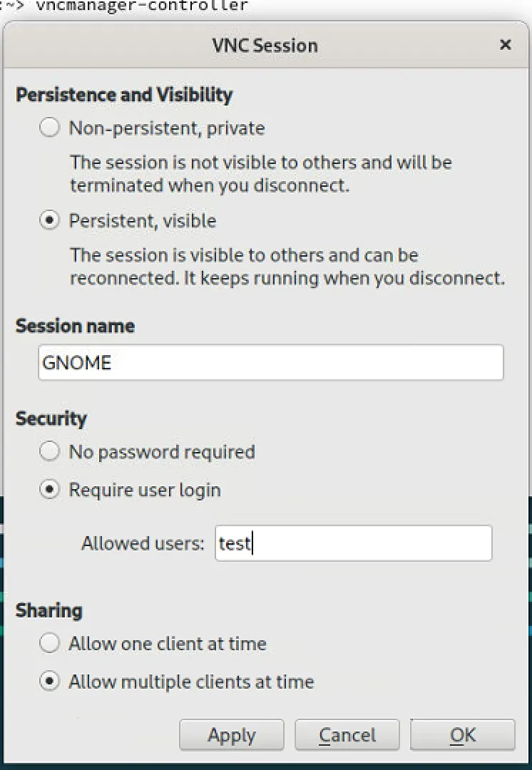532x770 pixels.
Task: Focus the Allowed users text field
Action: (x=353, y=543)
